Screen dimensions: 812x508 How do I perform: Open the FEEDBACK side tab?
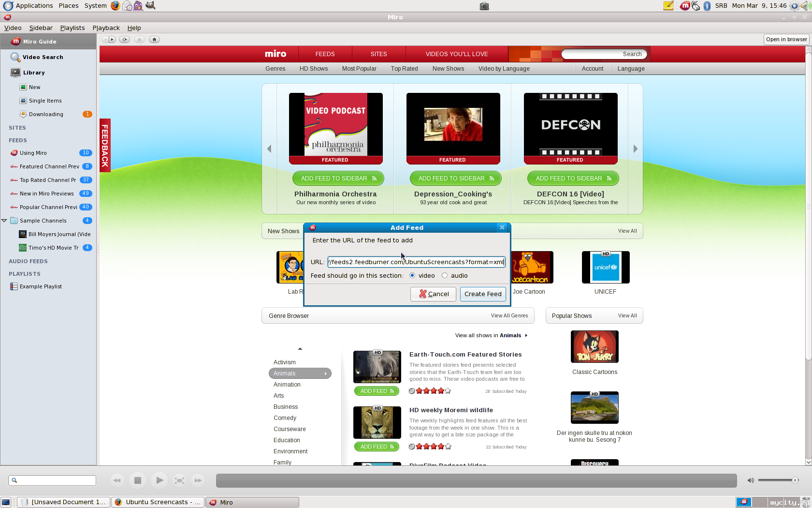[105, 145]
